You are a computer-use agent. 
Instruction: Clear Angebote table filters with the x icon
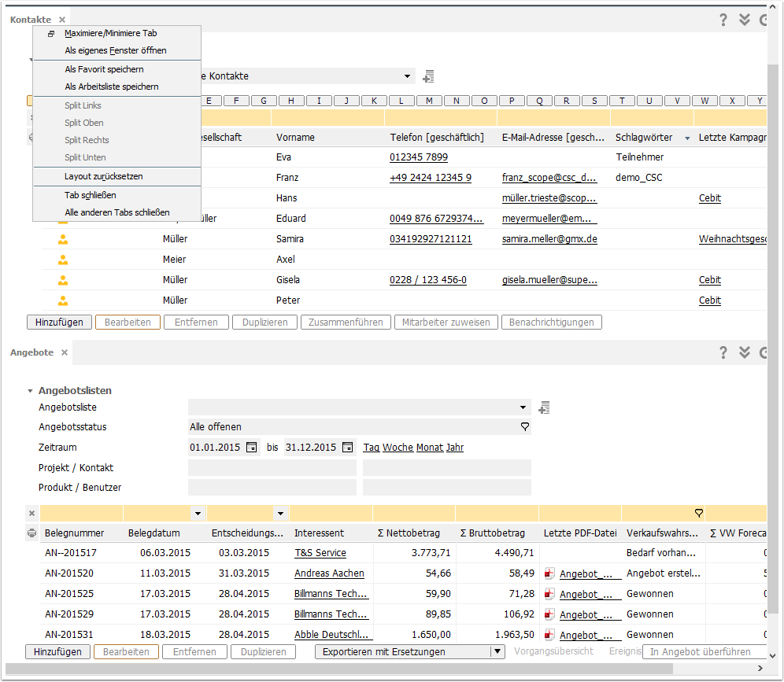click(x=31, y=514)
